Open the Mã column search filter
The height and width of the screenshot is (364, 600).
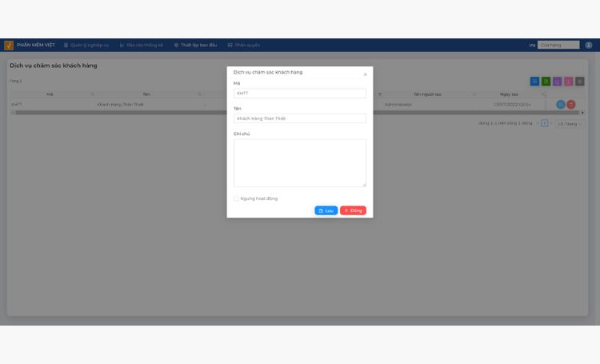[92, 94]
